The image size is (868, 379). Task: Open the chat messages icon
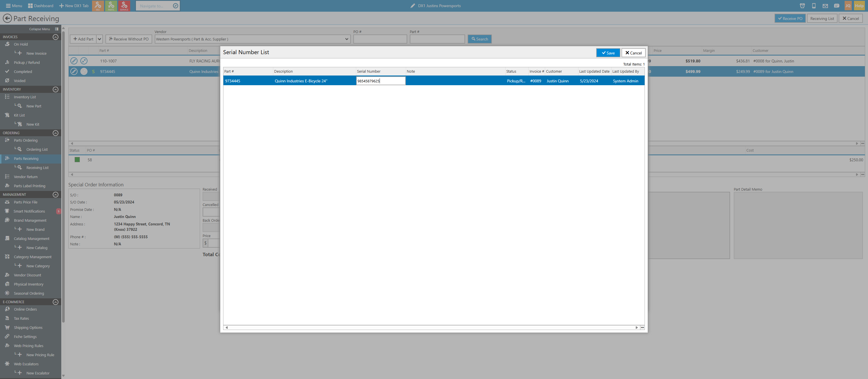coord(836,6)
